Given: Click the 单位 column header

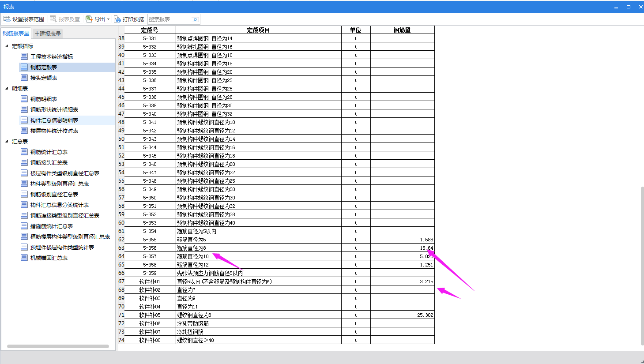Looking at the screenshot, I should click(x=356, y=30).
